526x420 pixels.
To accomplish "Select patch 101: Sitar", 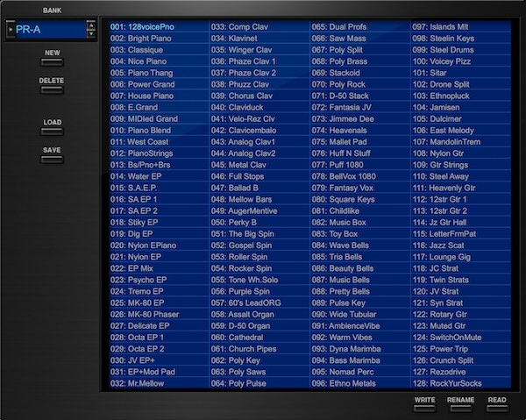I will pyautogui.click(x=461, y=73).
